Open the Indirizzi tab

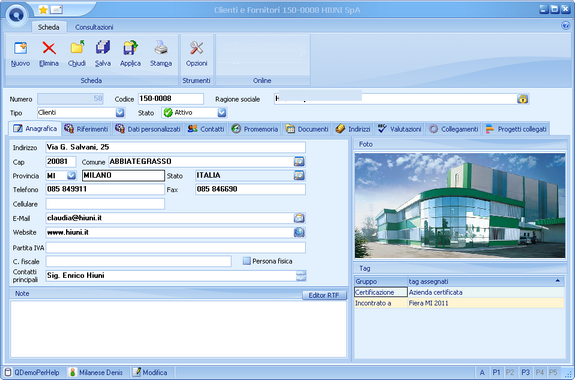point(352,129)
